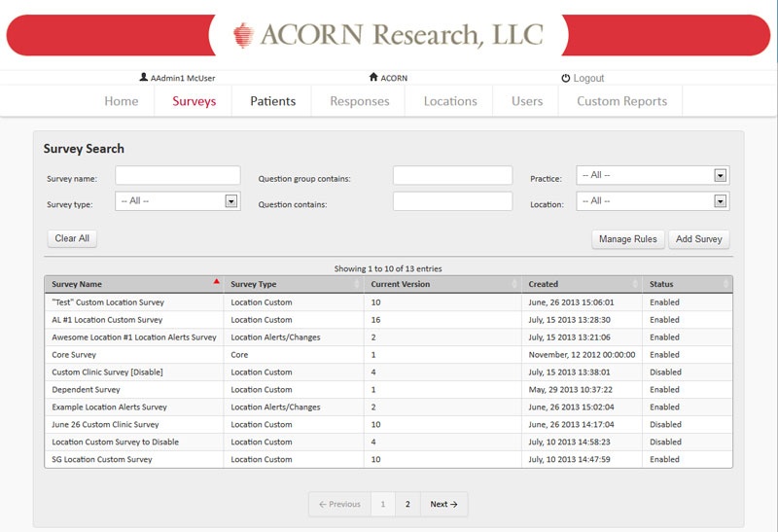778x532 pixels.
Task: Select the AL #1 Location Custom Survey row
Action: click(x=388, y=320)
